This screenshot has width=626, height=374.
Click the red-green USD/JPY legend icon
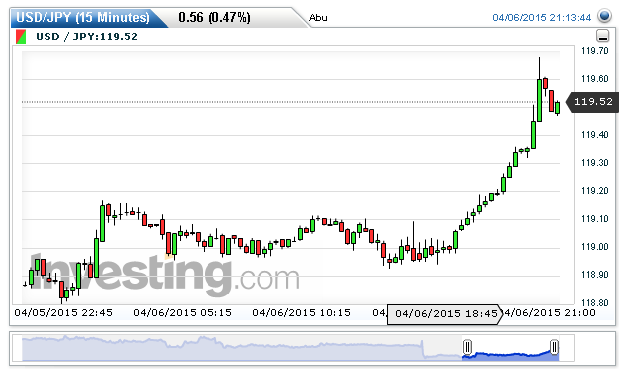21,37
